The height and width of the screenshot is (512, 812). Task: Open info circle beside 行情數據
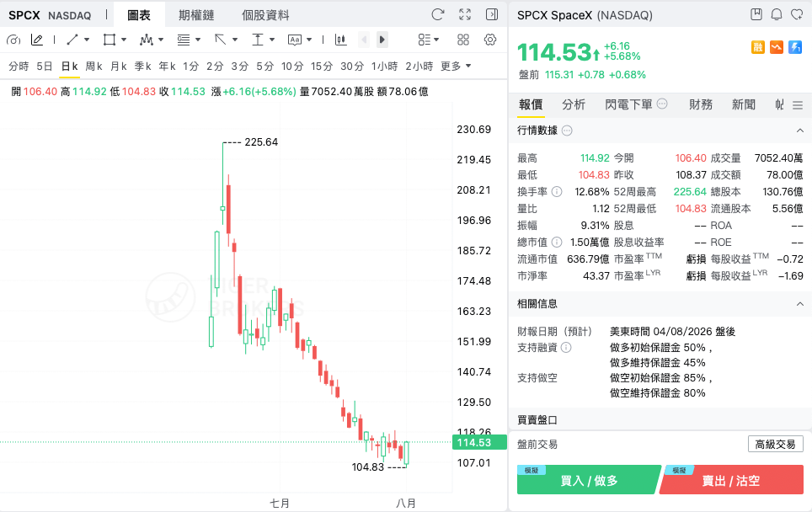(567, 131)
